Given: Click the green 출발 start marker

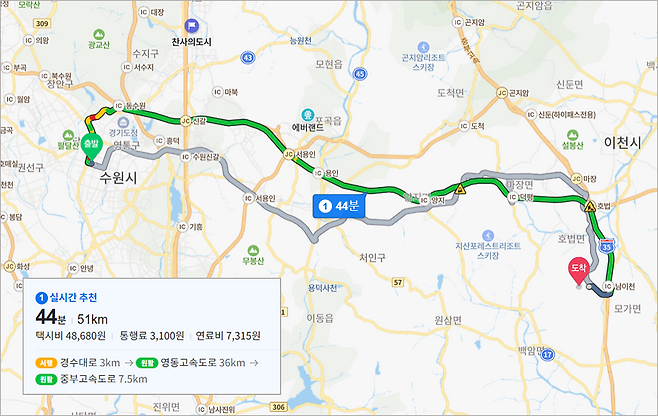Looking at the screenshot, I should (91, 147).
